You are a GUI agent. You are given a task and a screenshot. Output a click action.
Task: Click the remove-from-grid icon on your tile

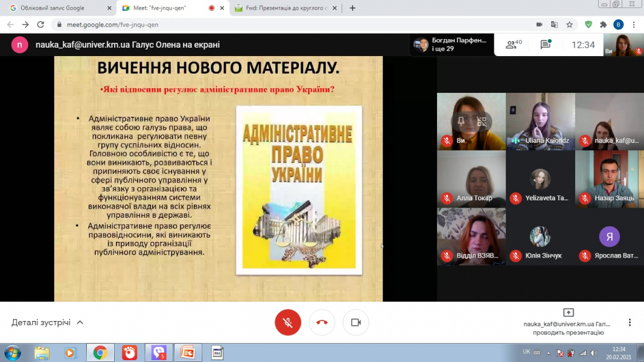click(482, 121)
